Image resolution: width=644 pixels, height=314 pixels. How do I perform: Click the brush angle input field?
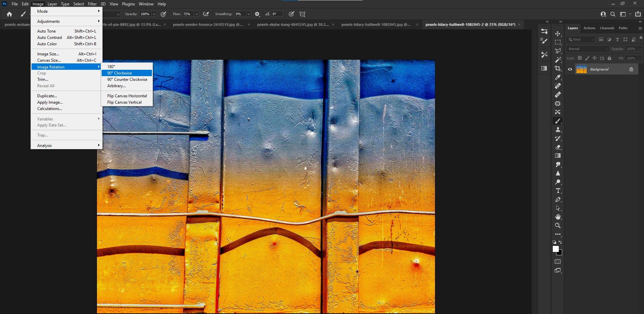(x=277, y=14)
